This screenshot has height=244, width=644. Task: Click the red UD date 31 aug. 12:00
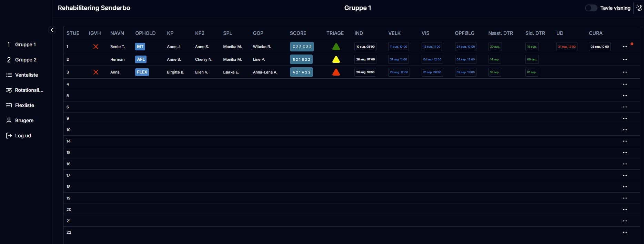(567, 47)
